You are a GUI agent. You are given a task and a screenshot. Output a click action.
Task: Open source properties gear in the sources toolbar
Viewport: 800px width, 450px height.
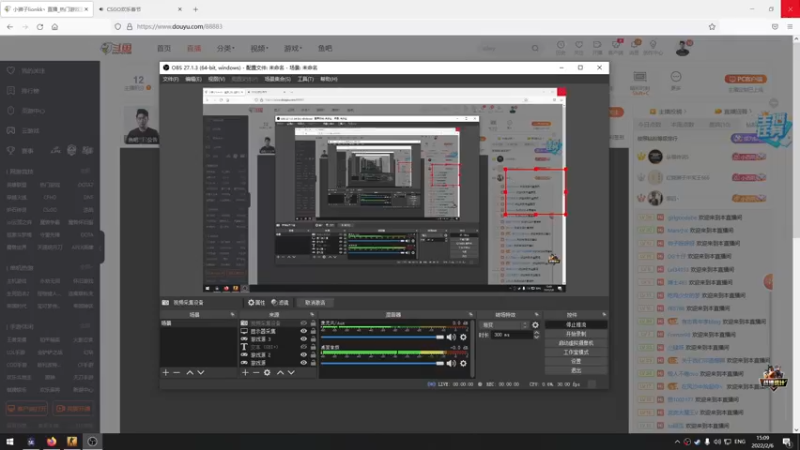pos(267,372)
